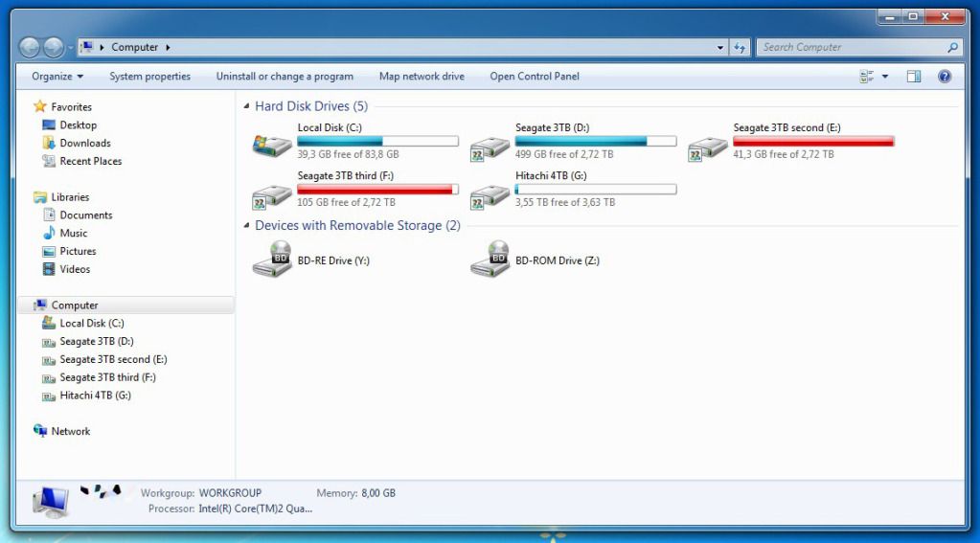Select Hitachi 4TB (G:) in sidebar tree
Screen dimensions: 980x543
(x=86, y=396)
